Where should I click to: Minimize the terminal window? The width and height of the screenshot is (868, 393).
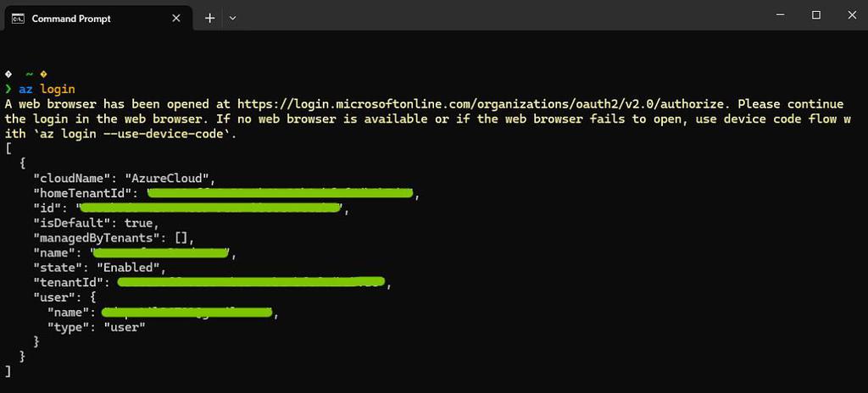coord(778,15)
